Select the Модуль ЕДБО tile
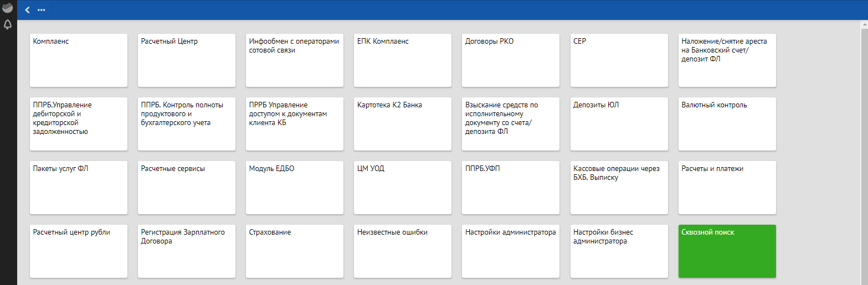 click(295, 187)
